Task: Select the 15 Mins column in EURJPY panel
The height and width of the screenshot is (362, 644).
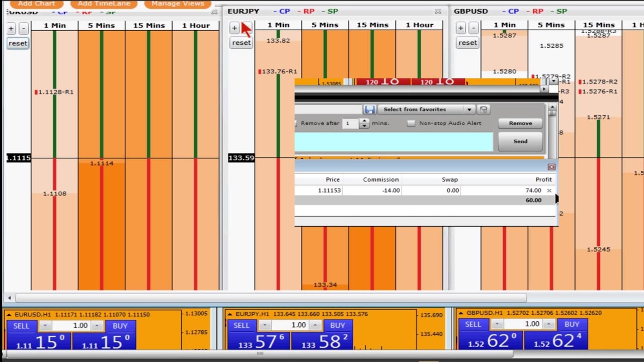Action: click(x=372, y=25)
